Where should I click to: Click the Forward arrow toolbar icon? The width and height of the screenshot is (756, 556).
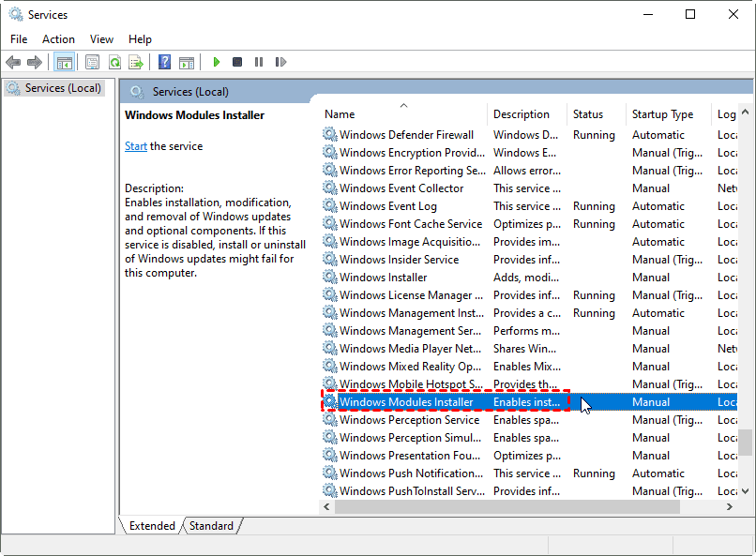point(35,62)
